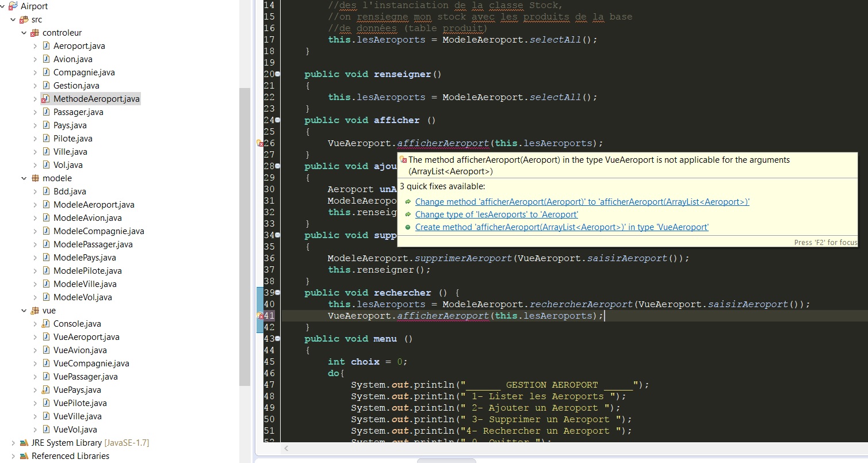Screen dimensions: 868x463
Task: Click the Console.java file icon
Action: [46, 324]
